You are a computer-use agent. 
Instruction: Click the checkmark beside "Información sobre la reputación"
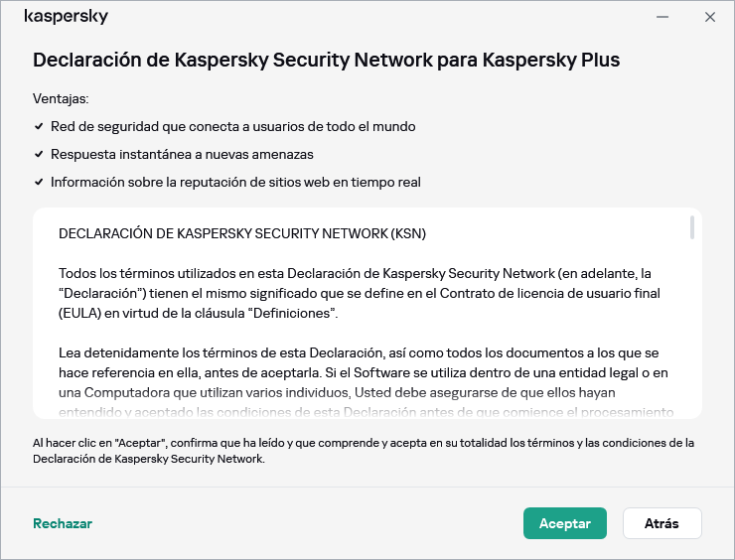click(x=39, y=183)
